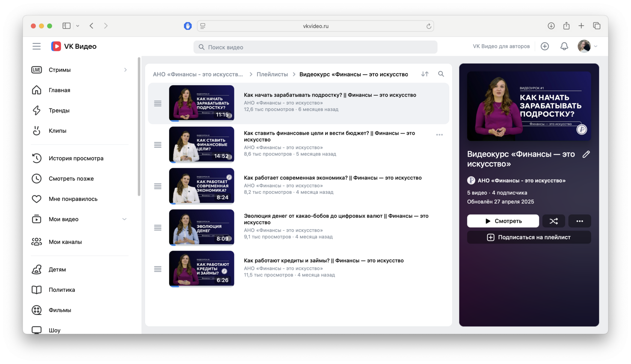This screenshot has height=364, width=631.
Task: Open title 'Как работает современная экономика? || Финансы'
Action: click(333, 178)
